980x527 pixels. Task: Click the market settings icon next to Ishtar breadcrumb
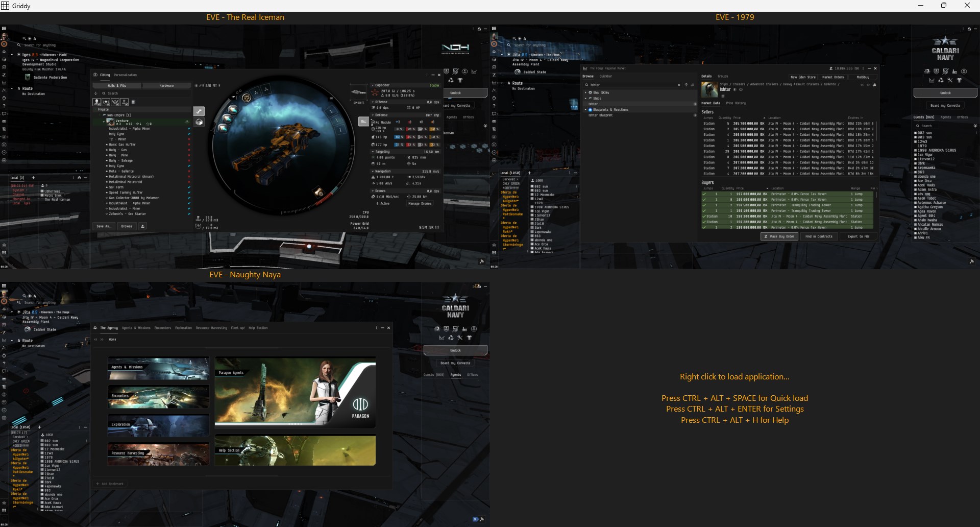pyautogui.click(x=874, y=85)
